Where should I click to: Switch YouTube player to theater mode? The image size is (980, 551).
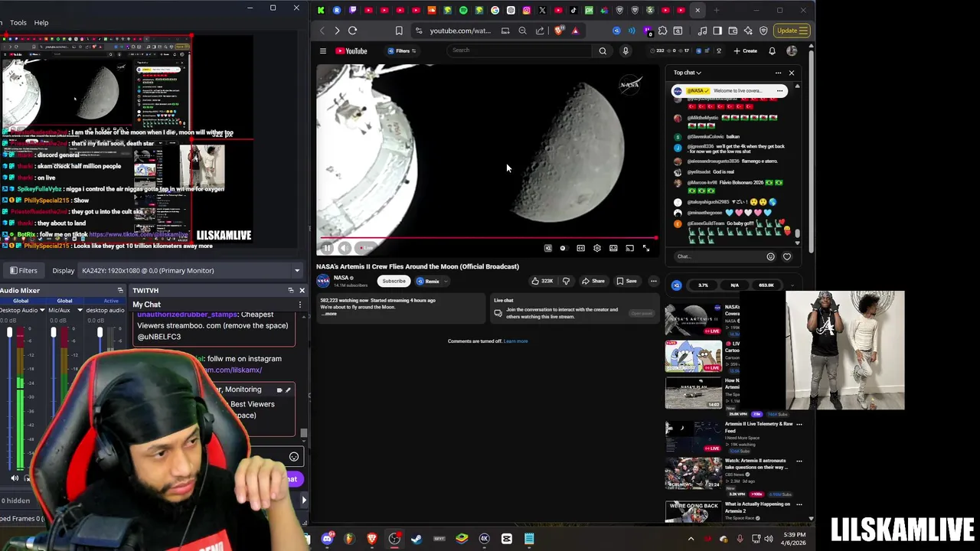pos(613,248)
